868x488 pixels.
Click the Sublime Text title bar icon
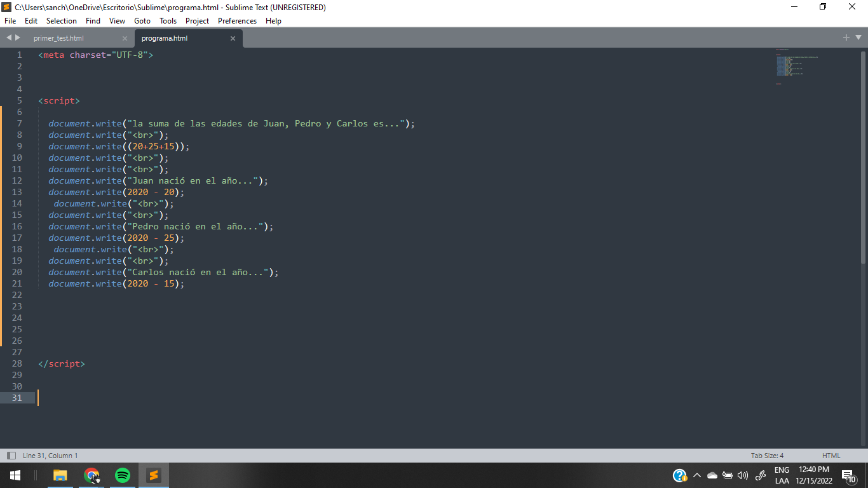tap(7, 7)
